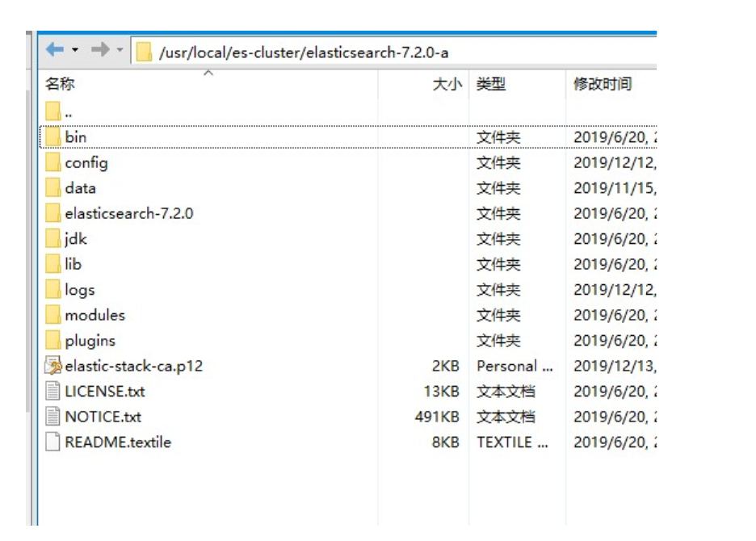Viewport: 756px width, 541px height.
Task: Open the config folder
Action: [87, 162]
